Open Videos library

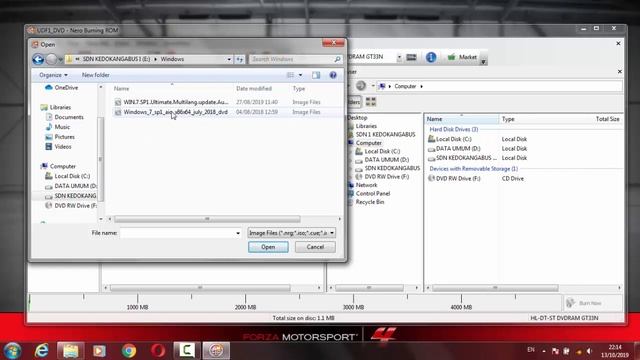coord(58,147)
